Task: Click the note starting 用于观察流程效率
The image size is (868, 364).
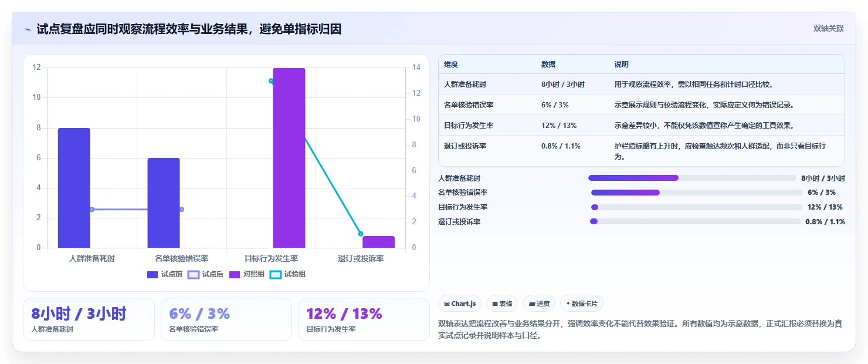Action: pos(694,85)
